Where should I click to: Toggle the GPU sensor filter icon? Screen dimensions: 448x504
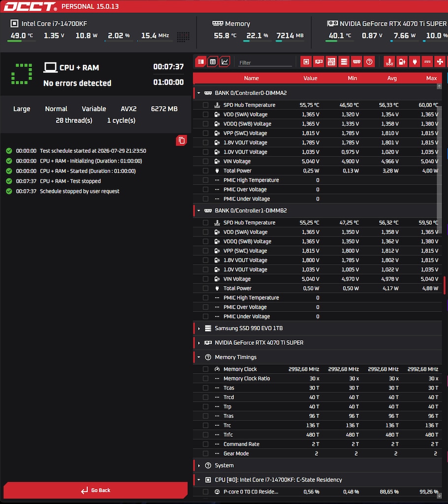319,62
